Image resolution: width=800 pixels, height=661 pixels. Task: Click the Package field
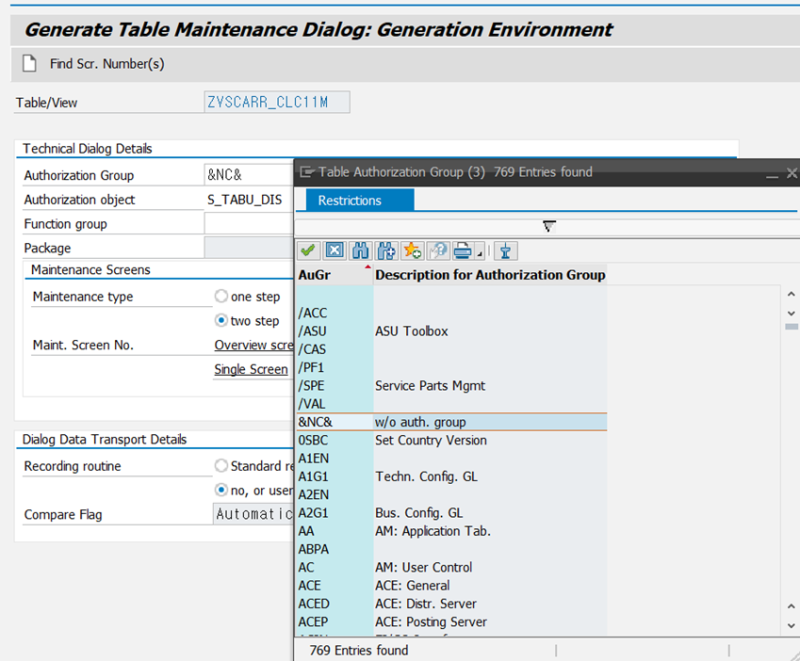coord(249,247)
